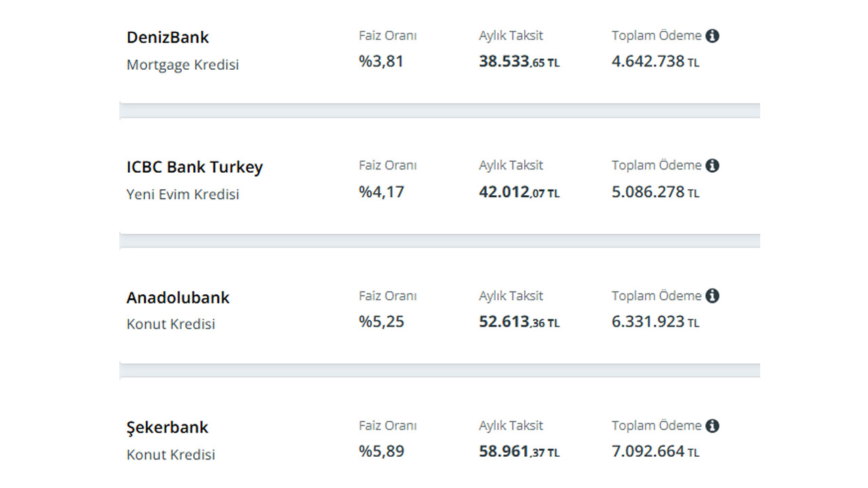Click the 7.092.664 TL total payment
Image resolution: width=868 pixels, height=488 pixels.
[655, 452]
